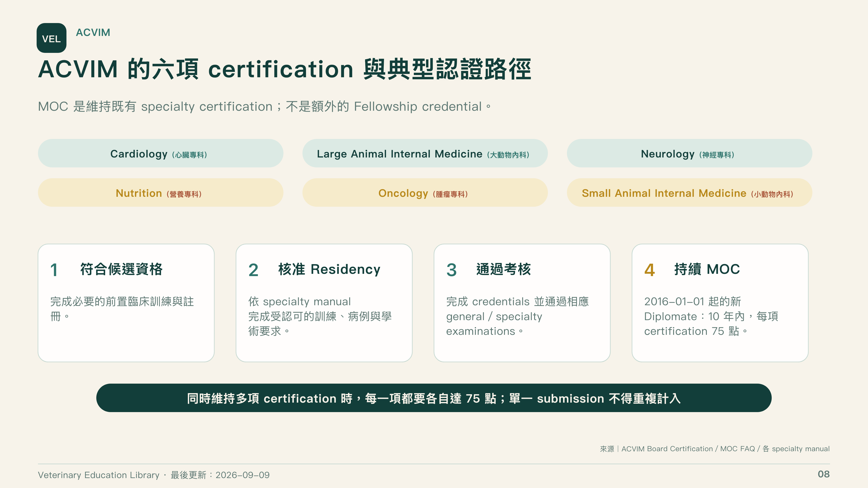Click the heading '持續 MOC'
Screen dimensions: 868x488
tap(707, 269)
